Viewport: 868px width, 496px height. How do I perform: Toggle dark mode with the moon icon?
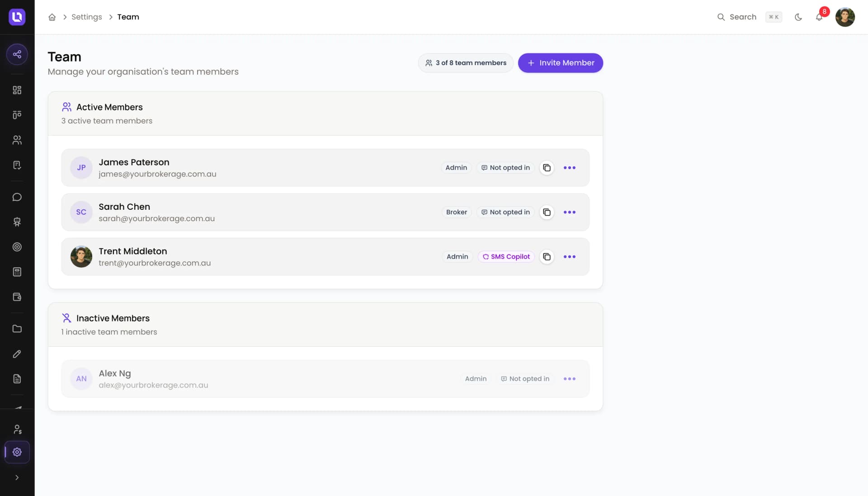pyautogui.click(x=798, y=17)
